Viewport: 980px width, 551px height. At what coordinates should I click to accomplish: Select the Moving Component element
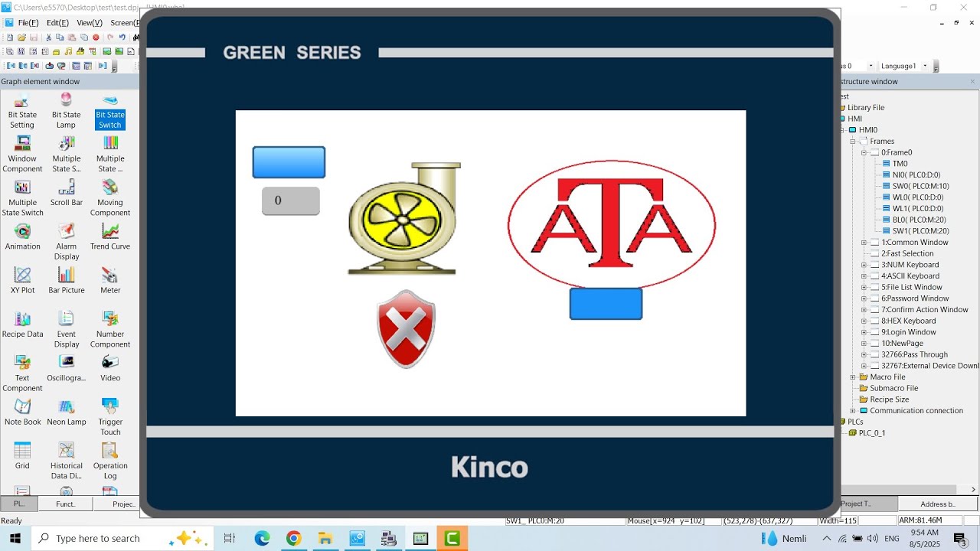[x=110, y=198]
